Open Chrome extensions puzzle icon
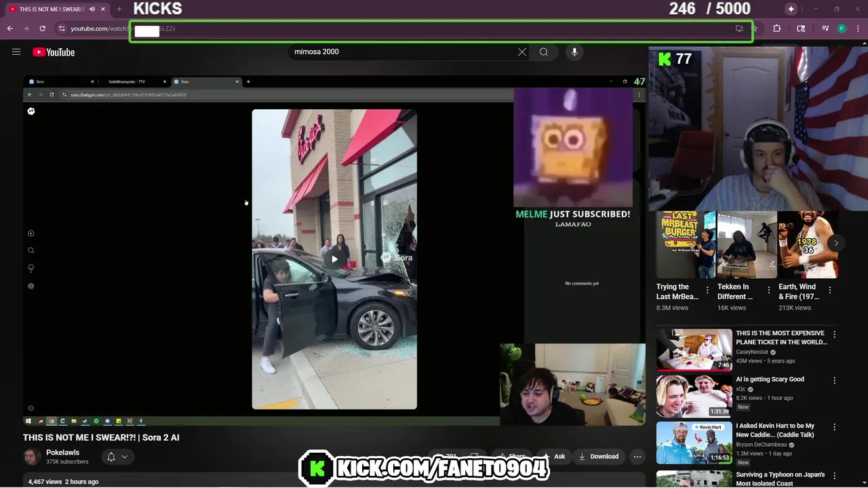This screenshot has height=488, width=868. pyautogui.click(x=777, y=28)
